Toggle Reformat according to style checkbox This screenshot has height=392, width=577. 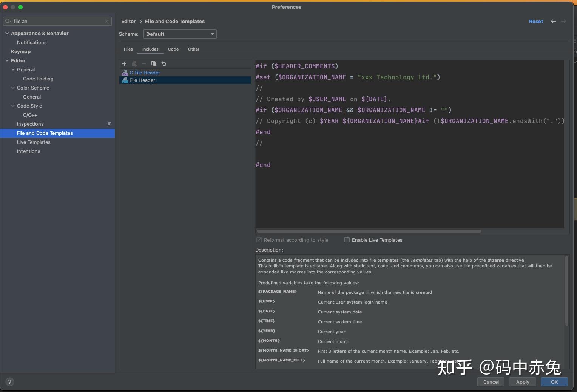[x=259, y=240]
